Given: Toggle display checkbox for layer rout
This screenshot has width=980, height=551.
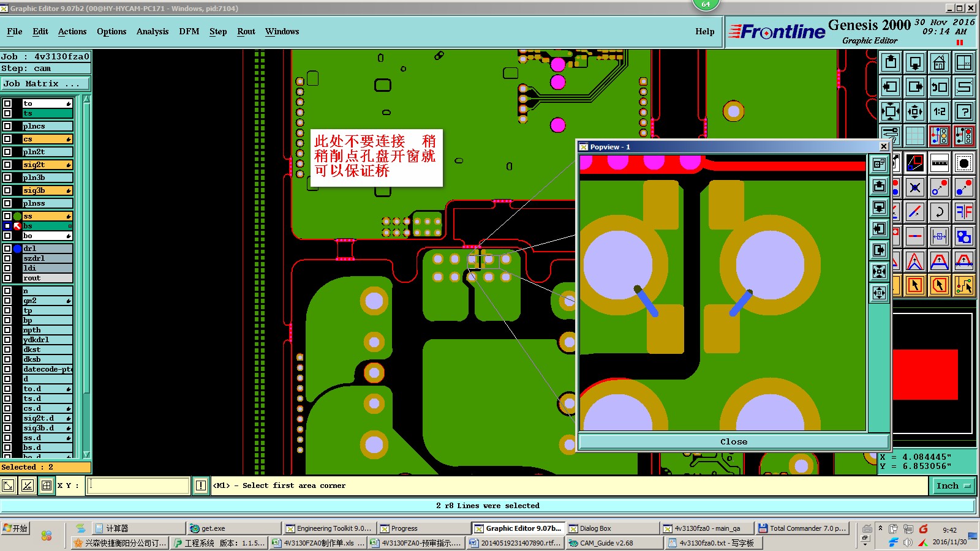Looking at the screenshot, I should [7, 278].
